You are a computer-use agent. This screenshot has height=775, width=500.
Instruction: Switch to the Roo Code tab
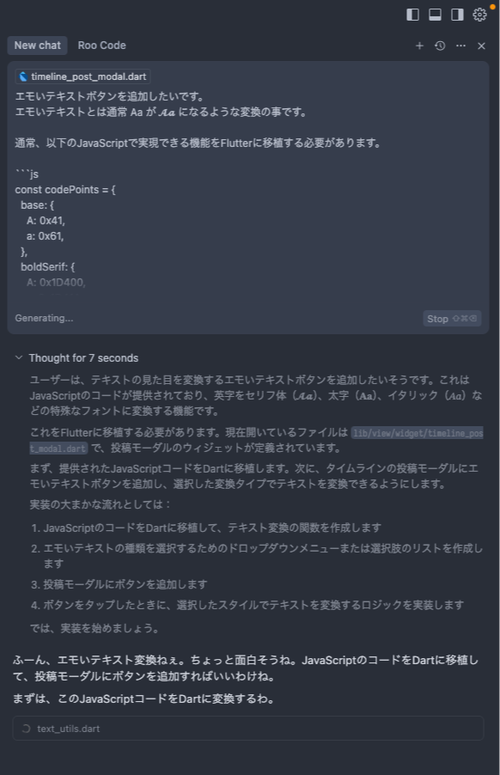point(102,45)
